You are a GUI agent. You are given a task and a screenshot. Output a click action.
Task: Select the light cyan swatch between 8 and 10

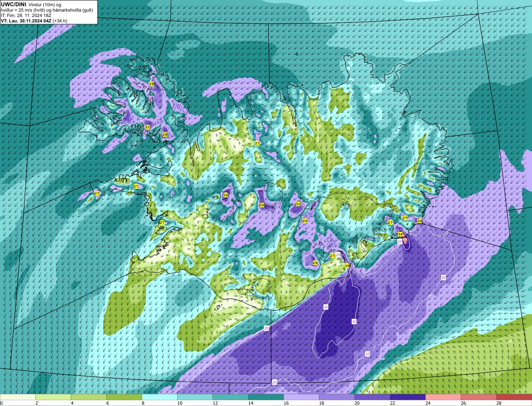click(x=160, y=397)
